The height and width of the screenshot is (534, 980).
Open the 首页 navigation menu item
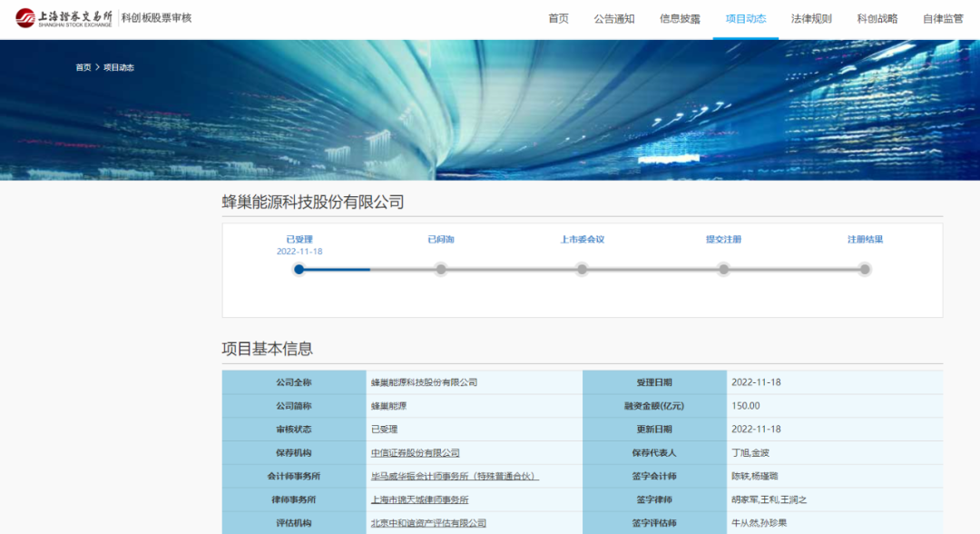point(558,19)
